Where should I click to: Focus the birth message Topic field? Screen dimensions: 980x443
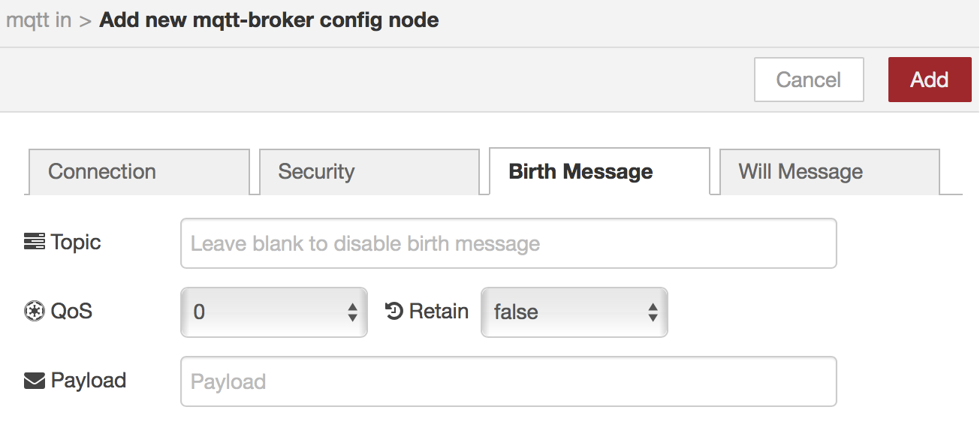pyautogui.click(x=508, y=243)
